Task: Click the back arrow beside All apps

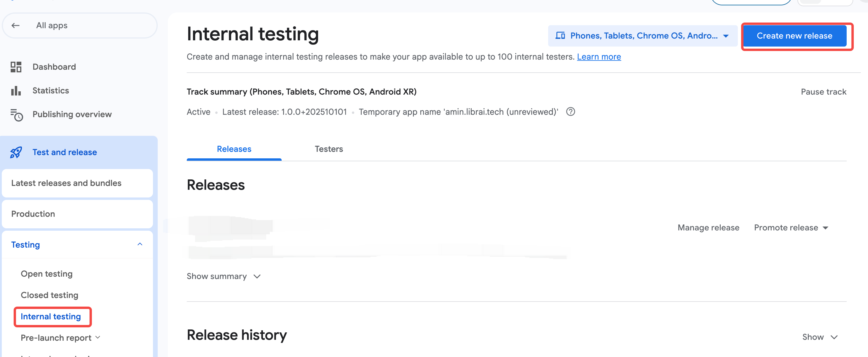Action: click(15, 26)
